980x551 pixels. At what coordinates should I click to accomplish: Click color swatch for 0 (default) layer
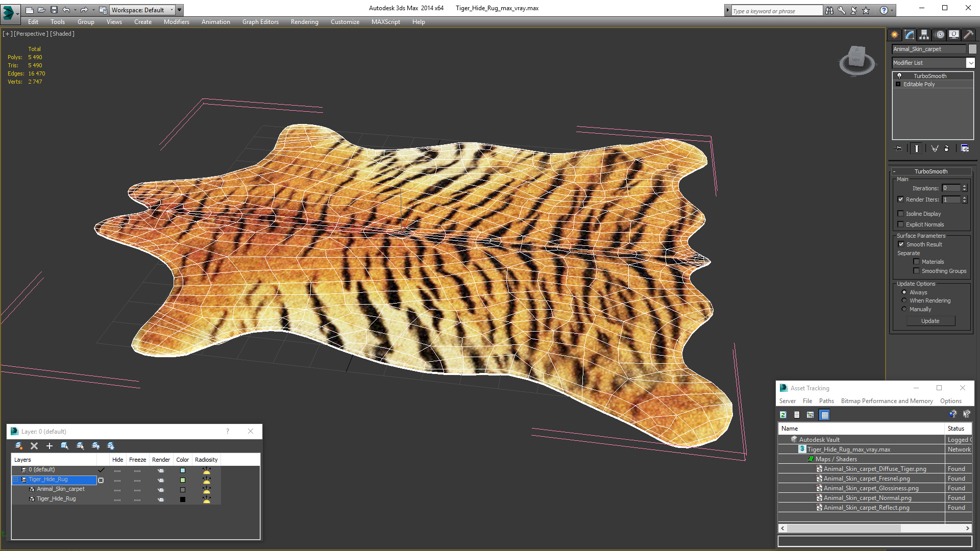click(182, 470)
